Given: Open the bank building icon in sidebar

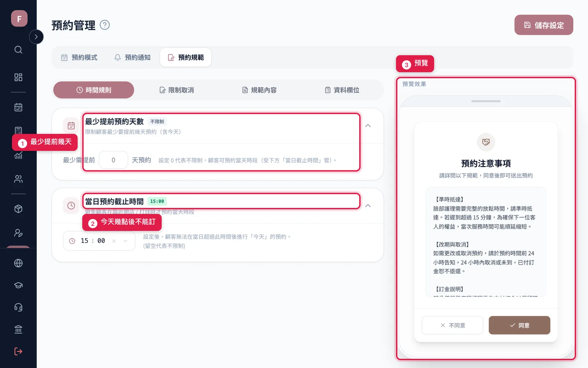Looking at the screenshot, I should pyautogui.click(x=18, y=329).
